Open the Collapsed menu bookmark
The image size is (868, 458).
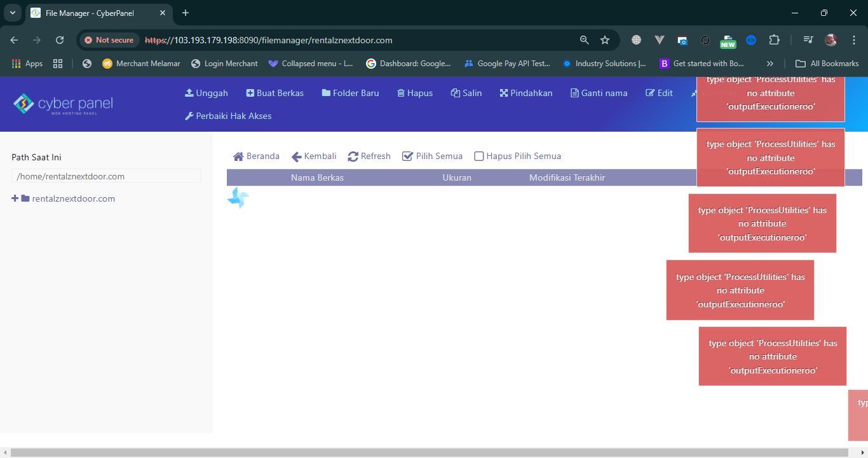(311, 64)
